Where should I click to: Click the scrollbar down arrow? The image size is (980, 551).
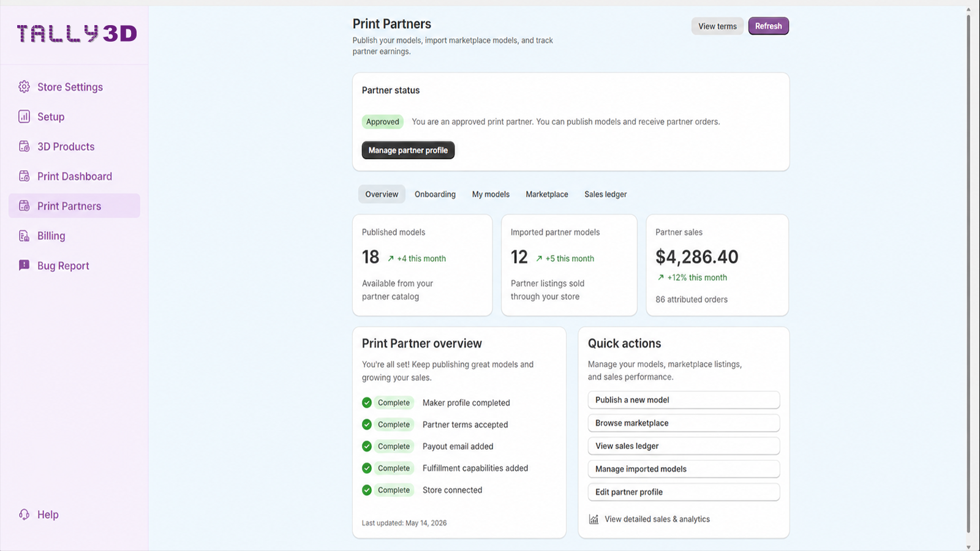968,547
